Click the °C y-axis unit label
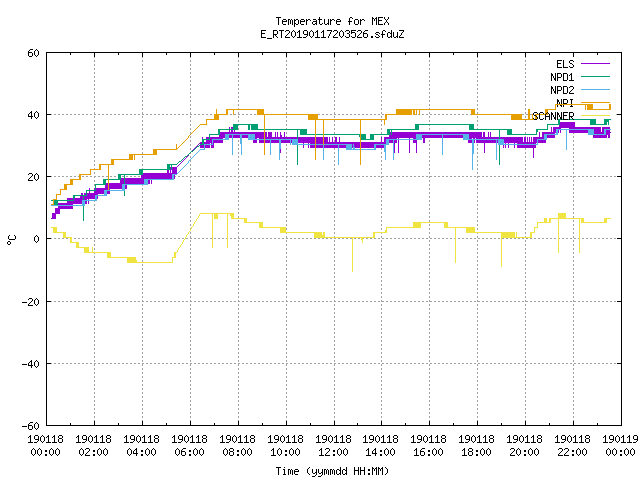Viewport: 640px width, 480px height. [x=12, y=240]
